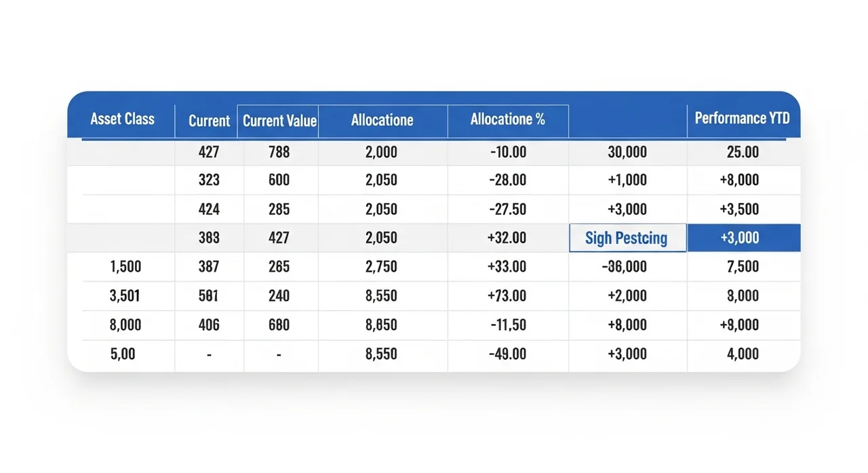Viewport: 868px width, 473px height.
Task: Select the Asset Class column header
Action: click(122, 119)
